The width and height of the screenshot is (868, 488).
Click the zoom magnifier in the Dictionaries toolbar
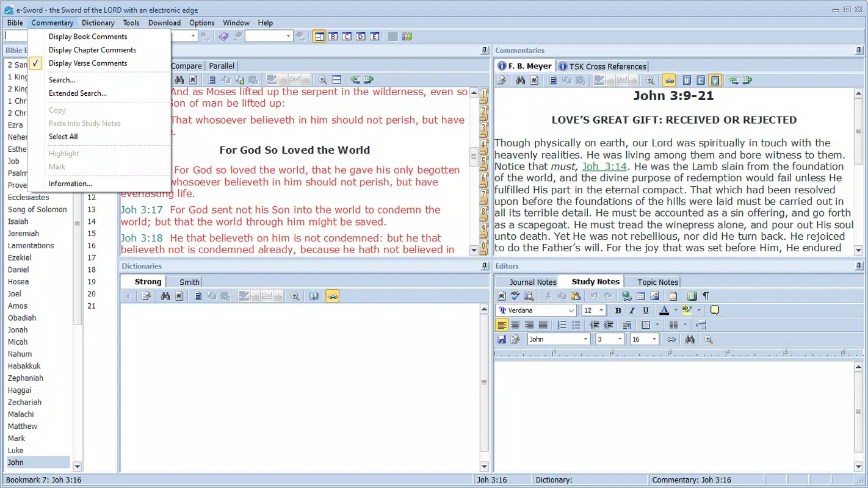click(x=295, y=296)
